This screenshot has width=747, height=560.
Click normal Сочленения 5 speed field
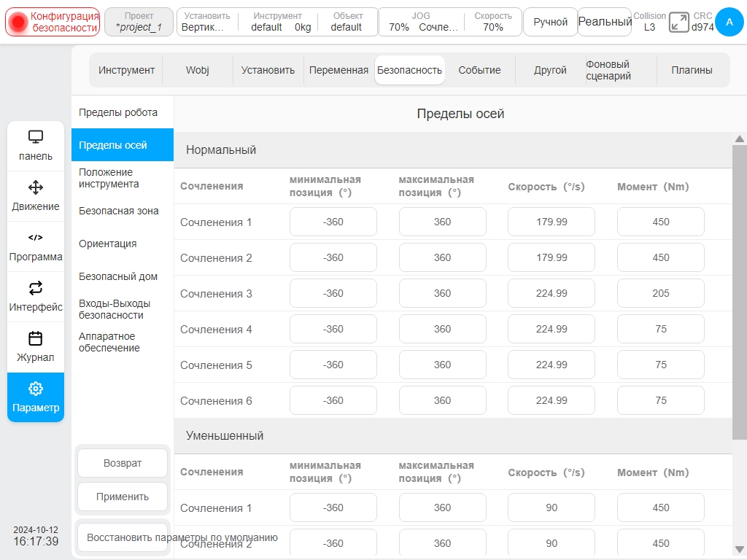551,365
